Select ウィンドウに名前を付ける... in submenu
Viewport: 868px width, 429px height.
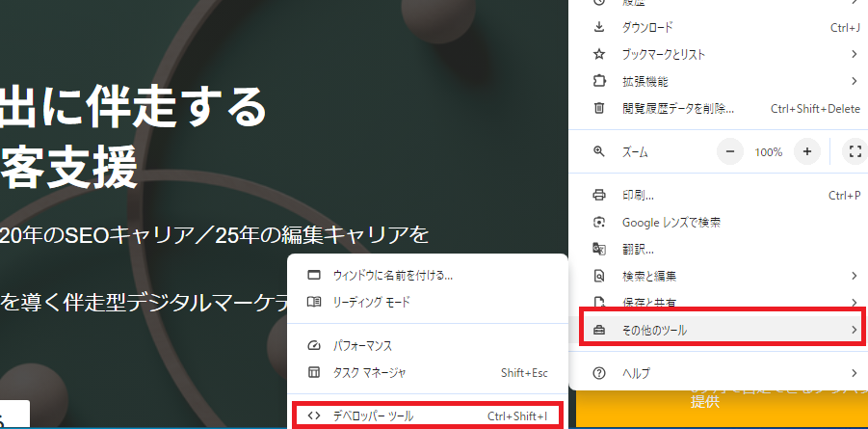[x=429, y=275]
